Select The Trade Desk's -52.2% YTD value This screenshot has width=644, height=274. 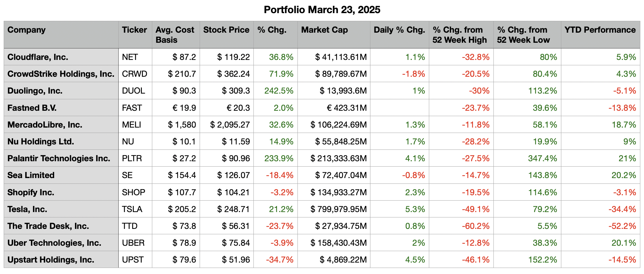point(622,226)
